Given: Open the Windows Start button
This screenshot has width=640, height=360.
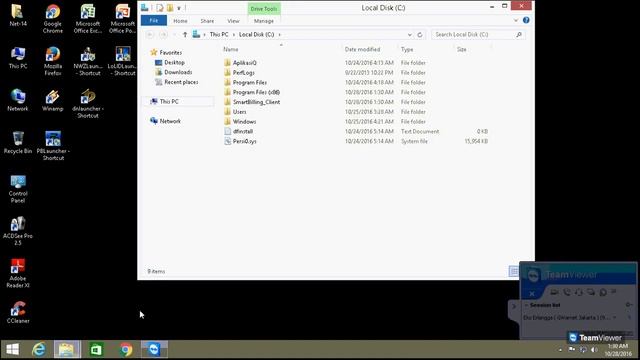Looking at the screenshot, I should point(12,349).
